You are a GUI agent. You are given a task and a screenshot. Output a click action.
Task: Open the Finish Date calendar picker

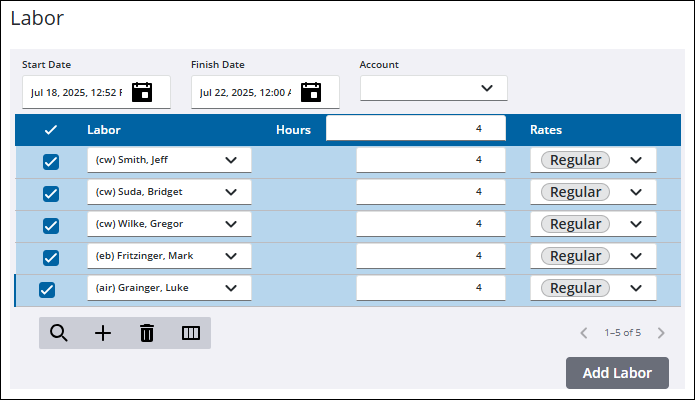[x=311, y=92]
